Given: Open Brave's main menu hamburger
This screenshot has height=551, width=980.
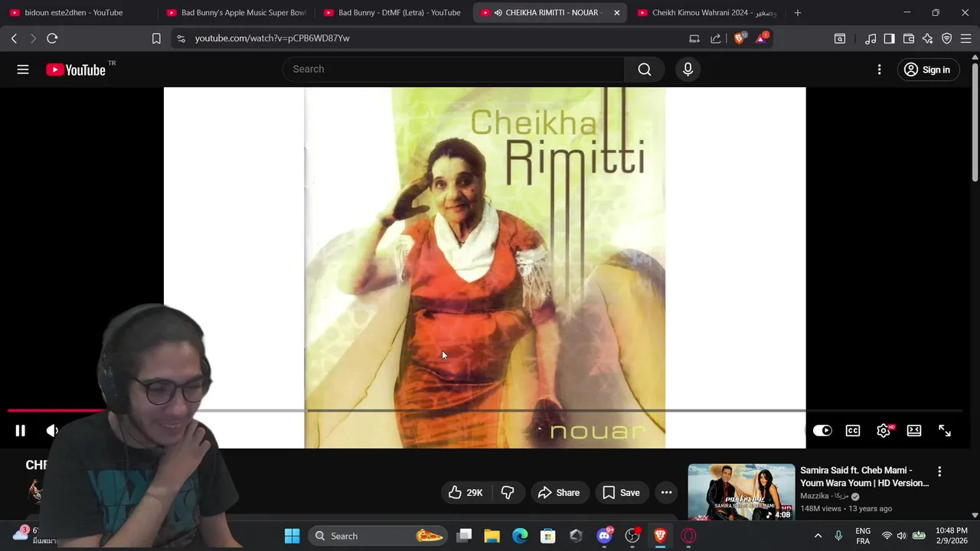Looking at the screenshot, I should pyautogui.click(x=966, y=38).
